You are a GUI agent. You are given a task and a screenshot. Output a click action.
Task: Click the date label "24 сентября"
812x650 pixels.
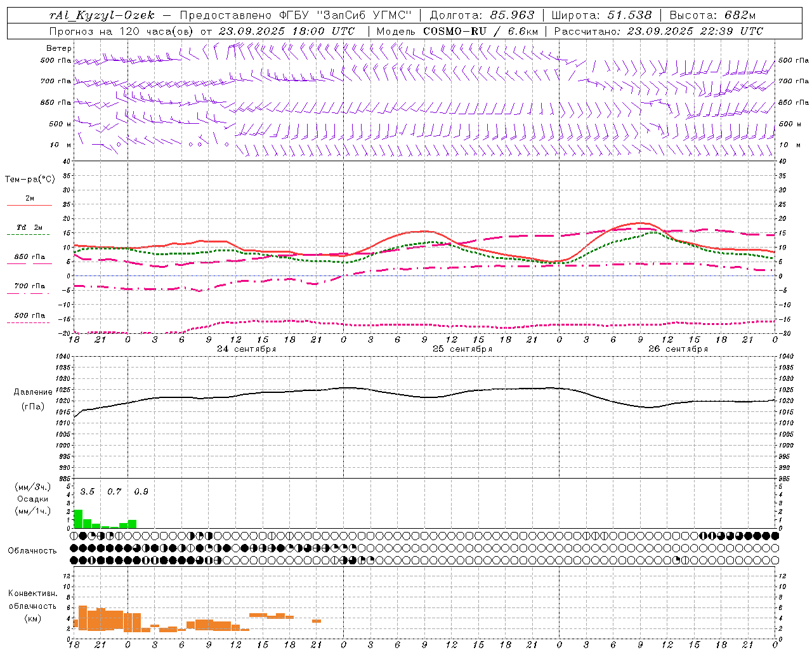coord(246,349)
